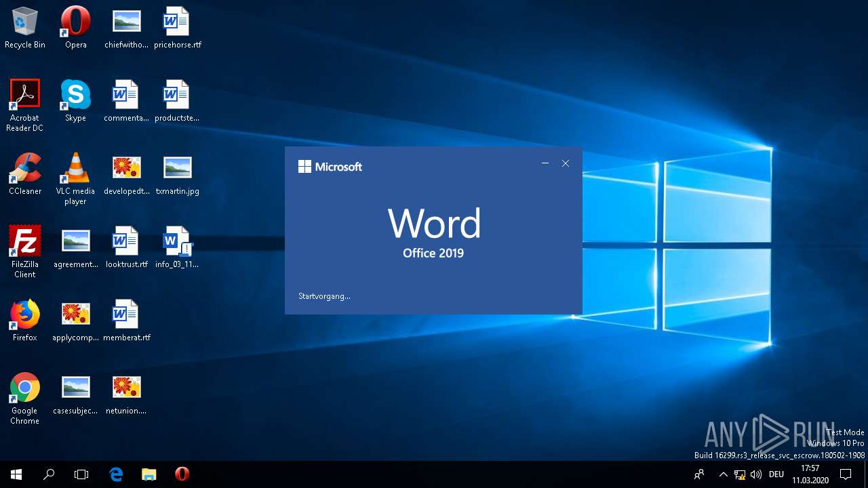
Task: Open the Action Center notifications
Action: click(x=846, y=474)
